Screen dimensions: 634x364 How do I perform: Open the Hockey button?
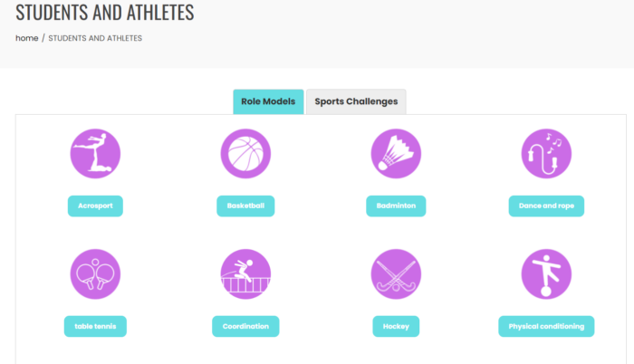pos(396,326)
